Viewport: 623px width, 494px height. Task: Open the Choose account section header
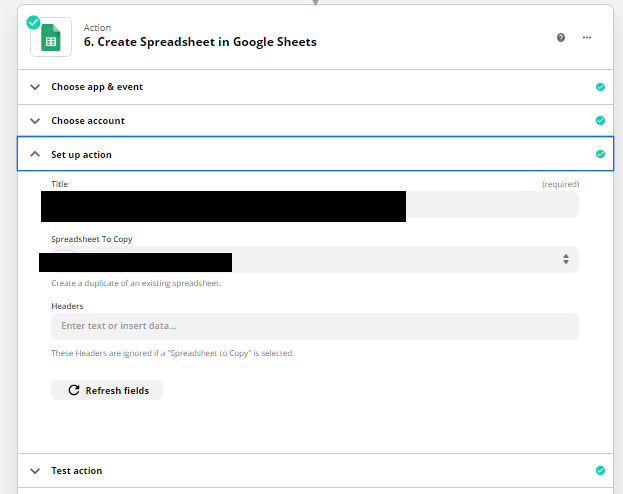[x=315, y=121]
